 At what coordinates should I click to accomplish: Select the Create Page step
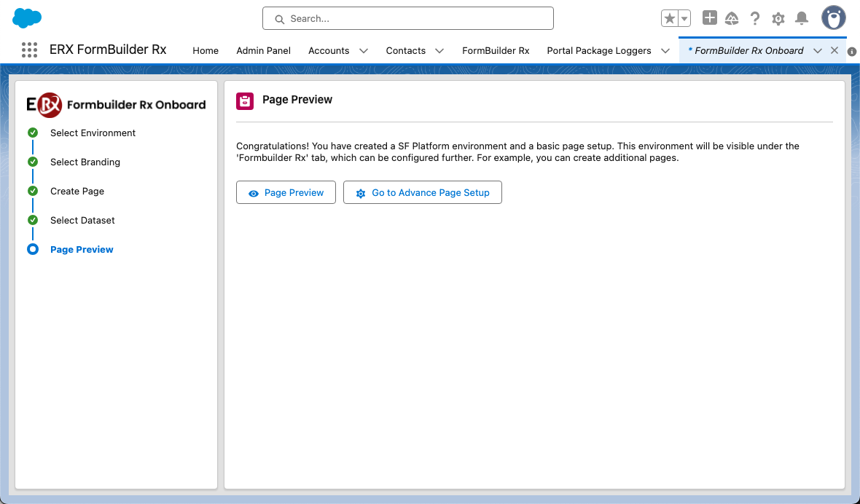coord(77,192)
